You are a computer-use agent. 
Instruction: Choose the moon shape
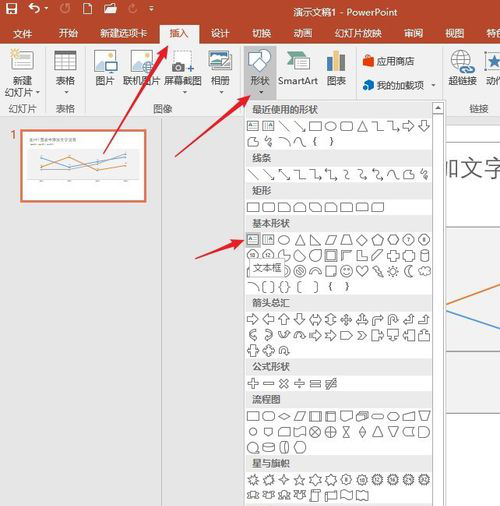coord(409,271)
